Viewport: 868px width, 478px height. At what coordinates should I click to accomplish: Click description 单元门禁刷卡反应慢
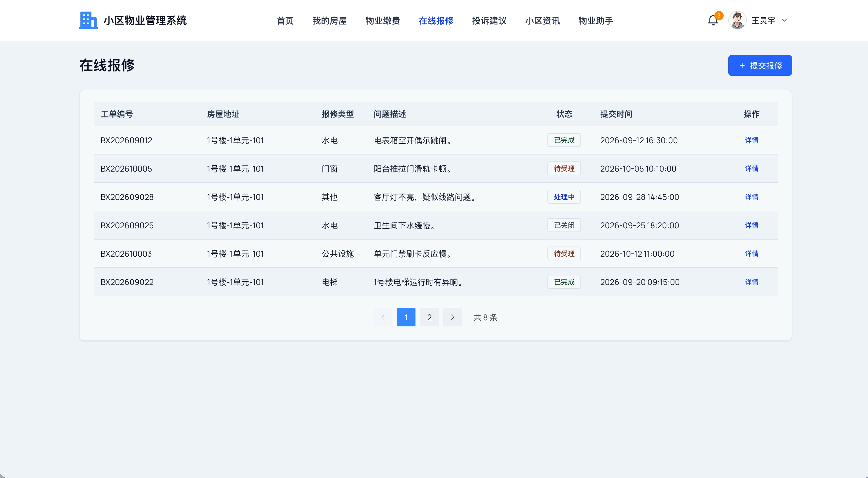413,253
